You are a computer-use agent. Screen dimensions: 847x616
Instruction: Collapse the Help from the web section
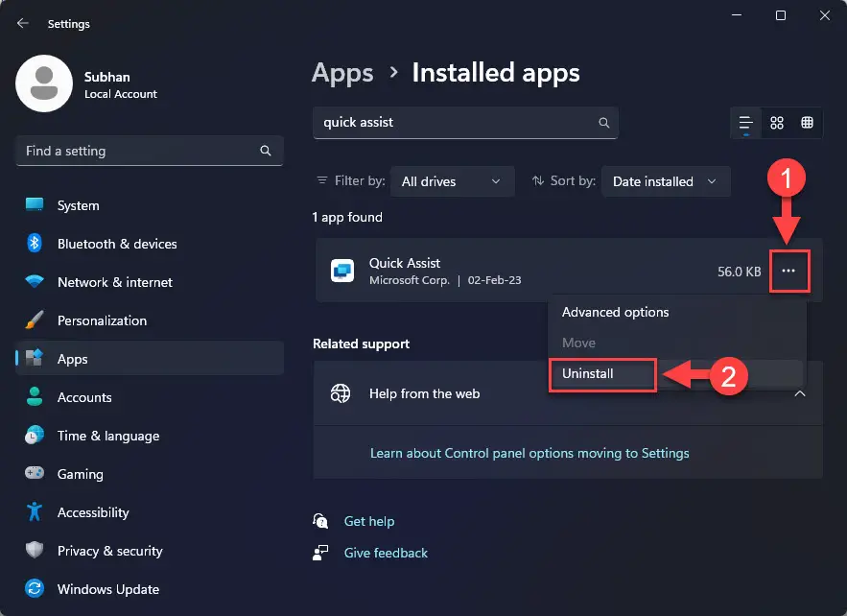click(801, 393)
